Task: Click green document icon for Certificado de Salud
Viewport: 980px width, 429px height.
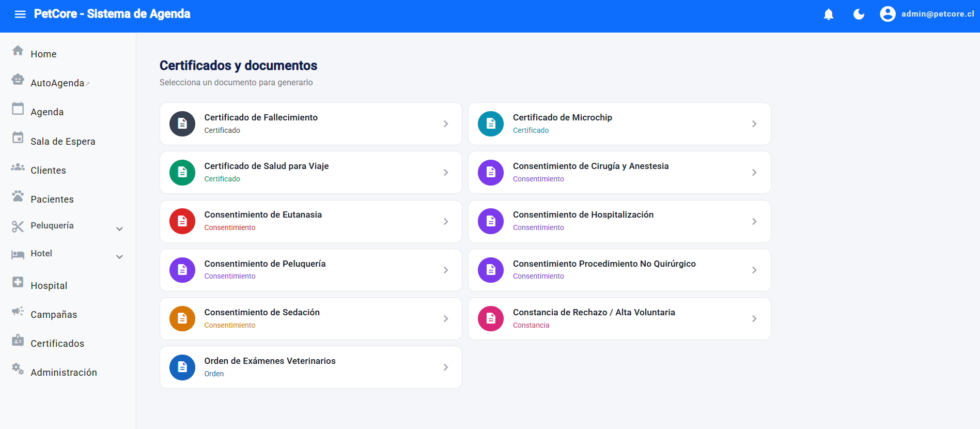Action: pos(182,172)
